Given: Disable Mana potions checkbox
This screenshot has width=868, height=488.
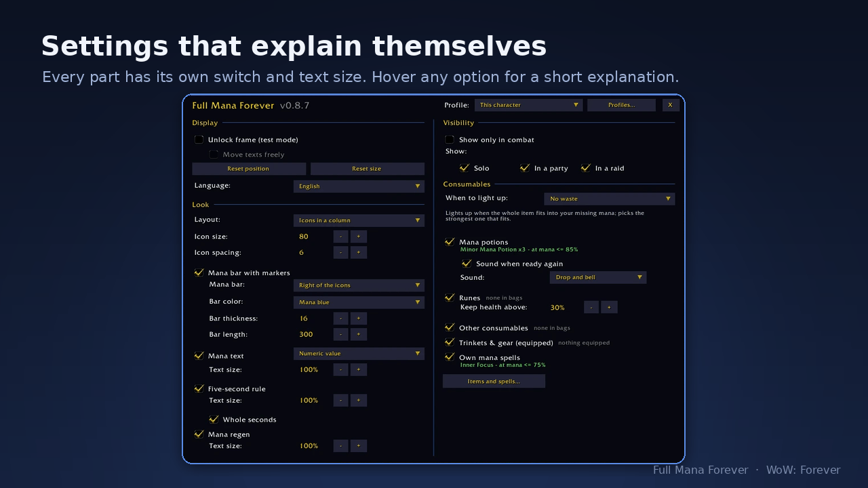Looking at the screenshot, I should point(450,241).
